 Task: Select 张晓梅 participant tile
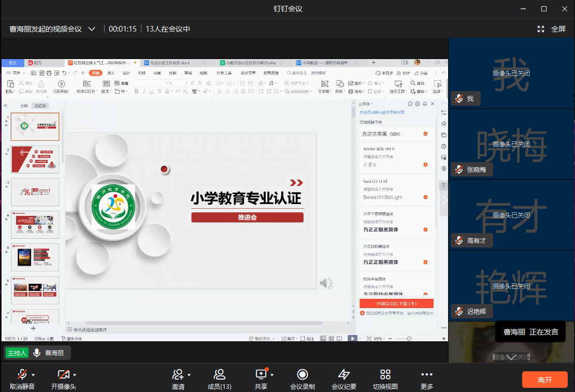511,144
